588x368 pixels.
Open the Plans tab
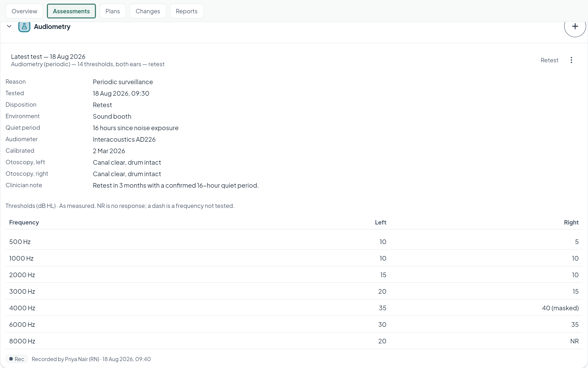tap(113, 11)
